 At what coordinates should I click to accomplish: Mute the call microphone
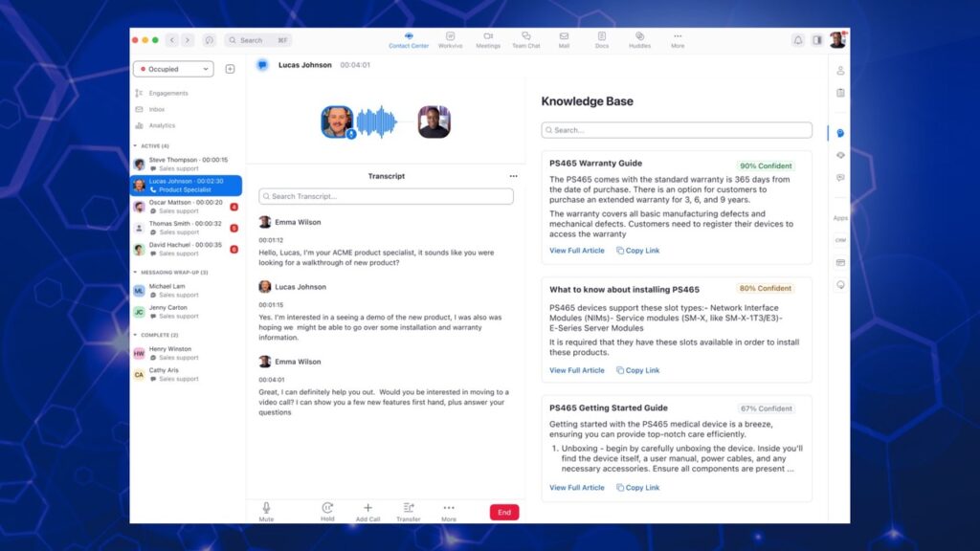click(x=266, y=511)
